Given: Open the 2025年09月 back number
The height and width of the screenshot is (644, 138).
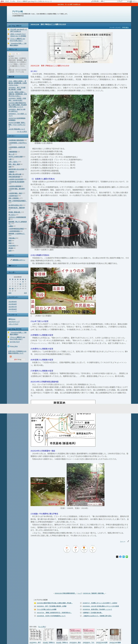Looking at the screenshot, I should coord(13,302).
